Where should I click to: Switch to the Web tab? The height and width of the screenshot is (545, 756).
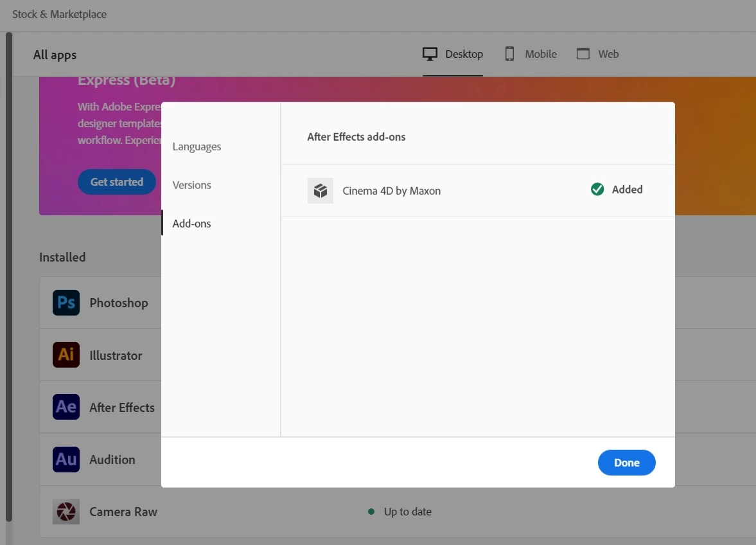[x=598, y=54]
